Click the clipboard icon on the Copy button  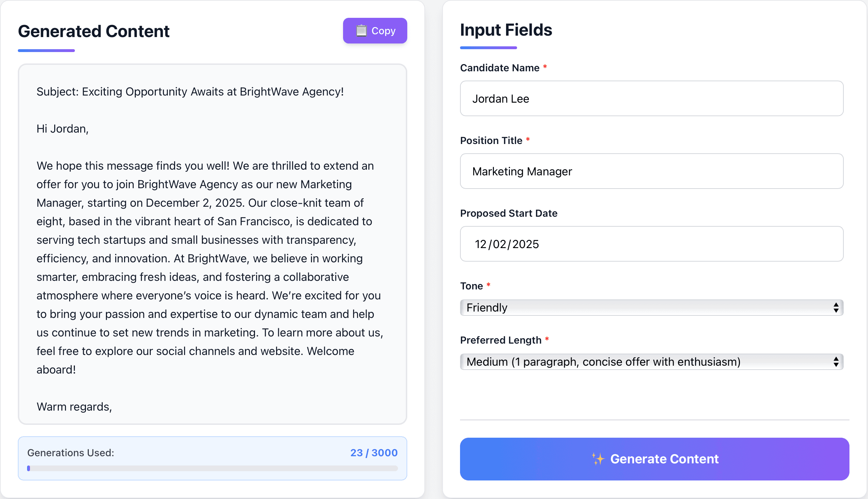361,31
